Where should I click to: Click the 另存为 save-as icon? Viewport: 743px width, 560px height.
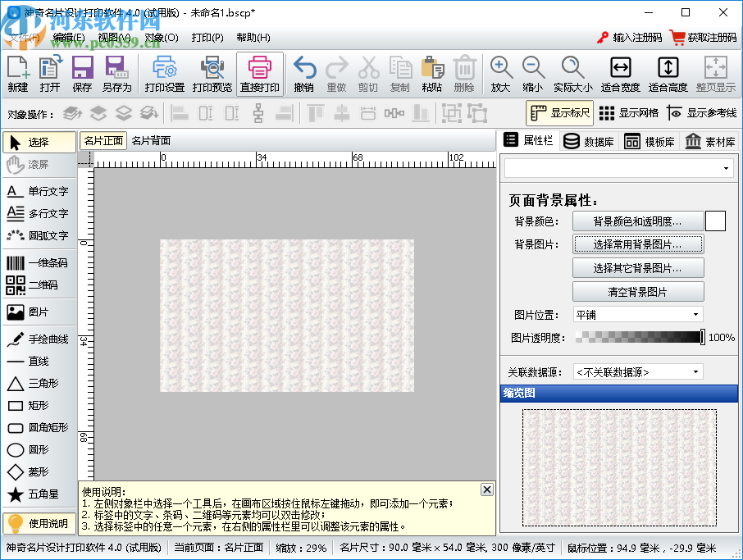(116, 74)
